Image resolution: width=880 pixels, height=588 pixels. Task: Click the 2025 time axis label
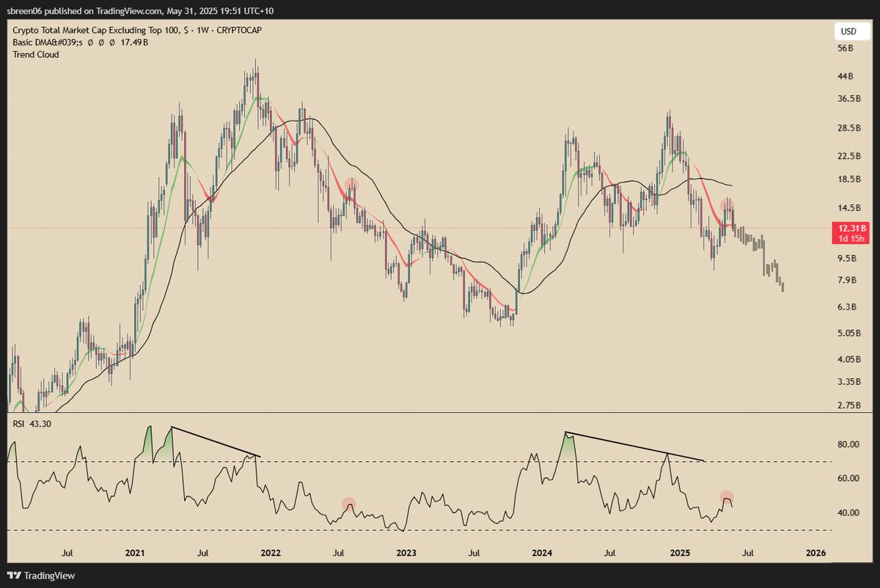(679, 552)
